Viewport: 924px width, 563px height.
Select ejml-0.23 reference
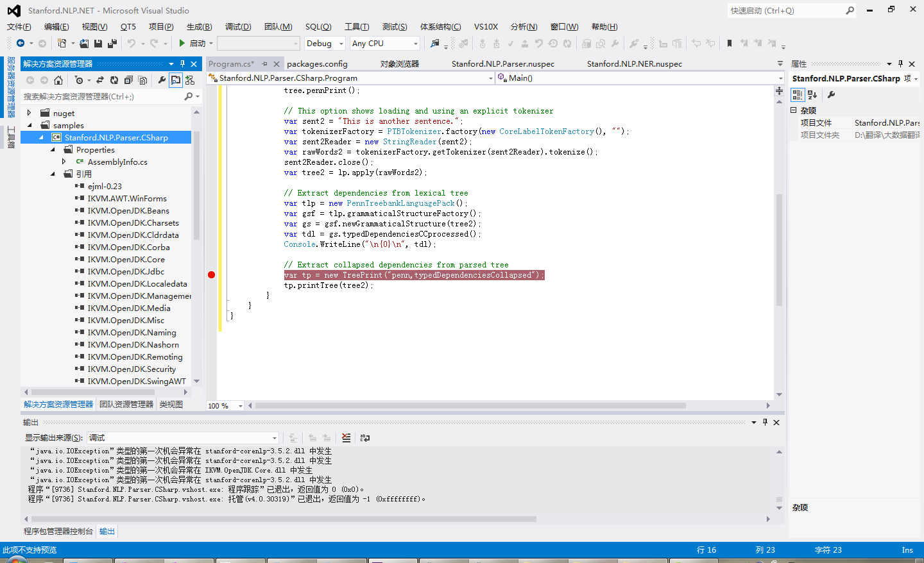coord(105,186)
